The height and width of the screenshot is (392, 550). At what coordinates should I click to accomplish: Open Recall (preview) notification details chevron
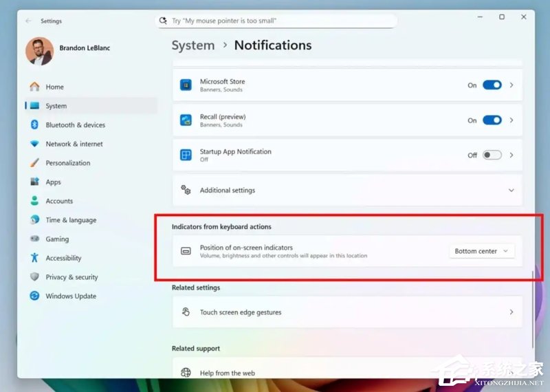511,120
